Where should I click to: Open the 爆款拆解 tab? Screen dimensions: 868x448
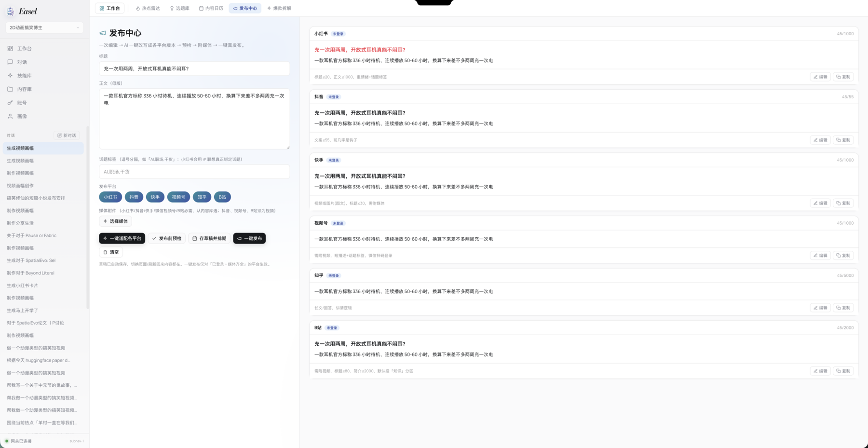(279, 8)
